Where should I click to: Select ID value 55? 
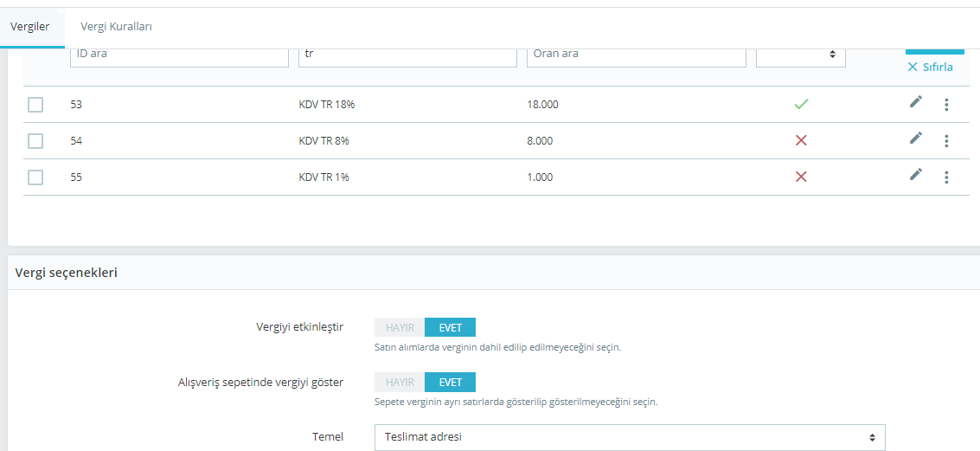tap(76, 177)
